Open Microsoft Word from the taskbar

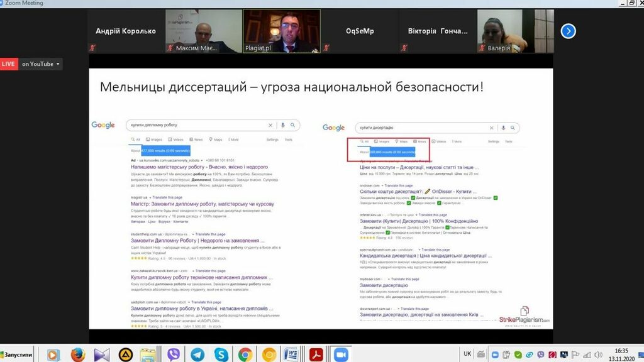tap(292, 354)
